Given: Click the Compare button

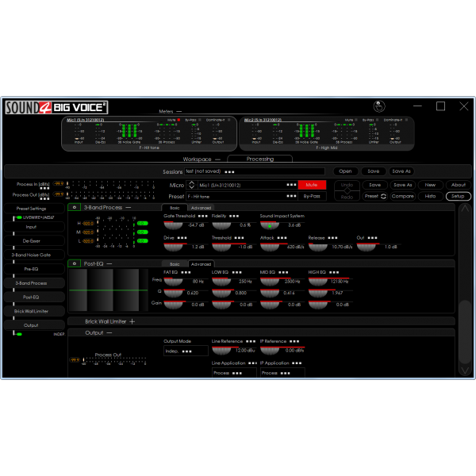Looking at the screenshot, I should 402,196.
